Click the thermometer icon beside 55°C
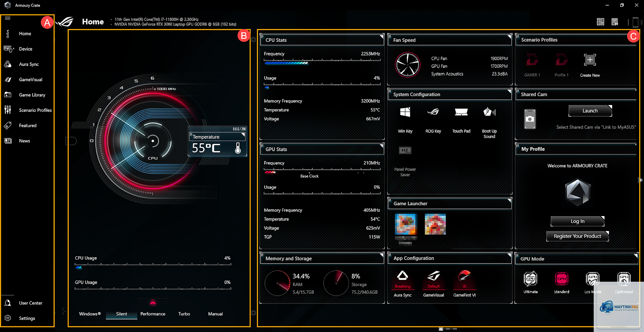This screenshot has height=332, width=644. point(238,148)
